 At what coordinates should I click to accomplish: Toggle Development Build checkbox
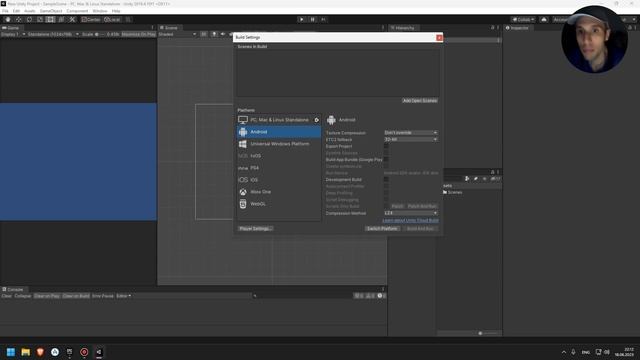pos(386,180)
